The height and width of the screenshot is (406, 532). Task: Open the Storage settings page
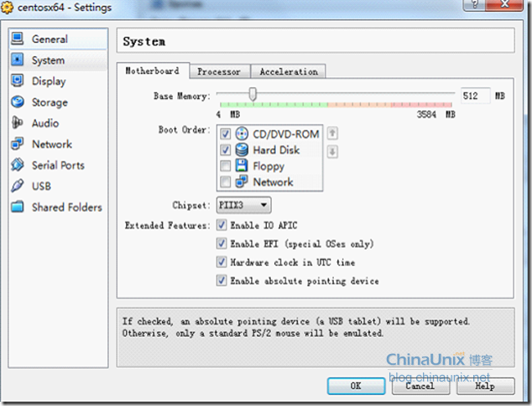58,102
